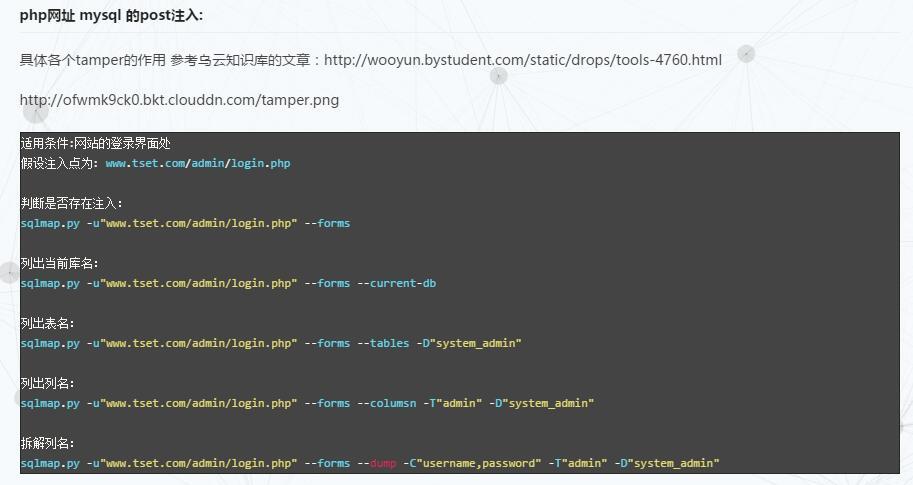
Task: Click the '--current-db' option in the code
Action: pos(397,284)
